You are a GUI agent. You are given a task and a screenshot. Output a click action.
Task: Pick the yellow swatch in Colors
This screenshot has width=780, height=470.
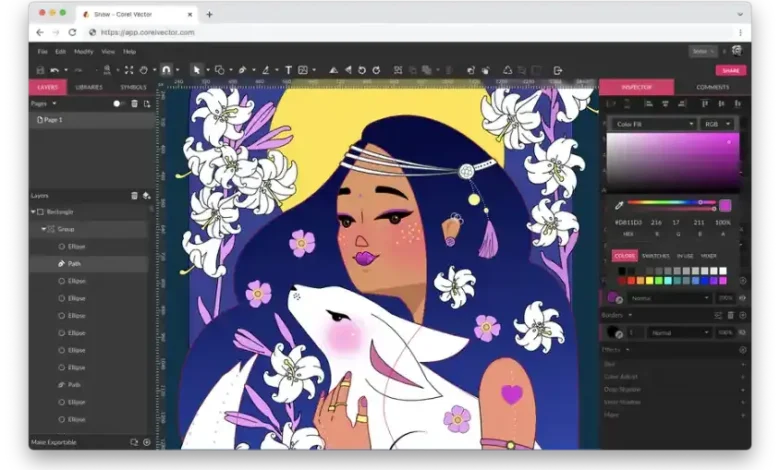point(649,281)
